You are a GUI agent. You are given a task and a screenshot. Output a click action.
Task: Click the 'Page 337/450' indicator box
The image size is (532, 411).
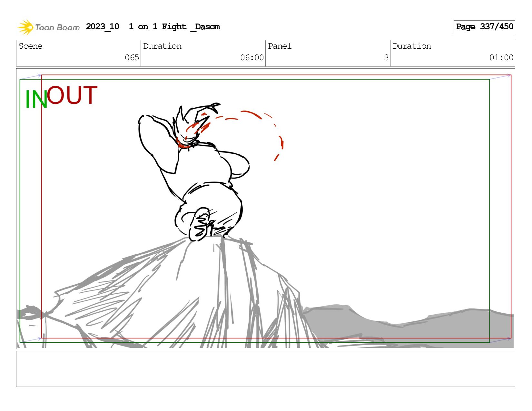pyautogui.click(x=484, y=27)
